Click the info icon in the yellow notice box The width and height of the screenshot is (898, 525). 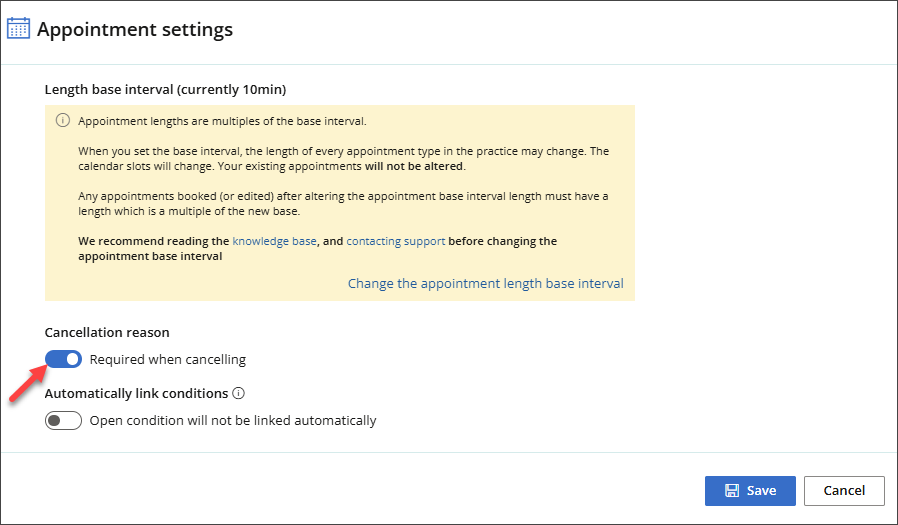pos(62,121)
